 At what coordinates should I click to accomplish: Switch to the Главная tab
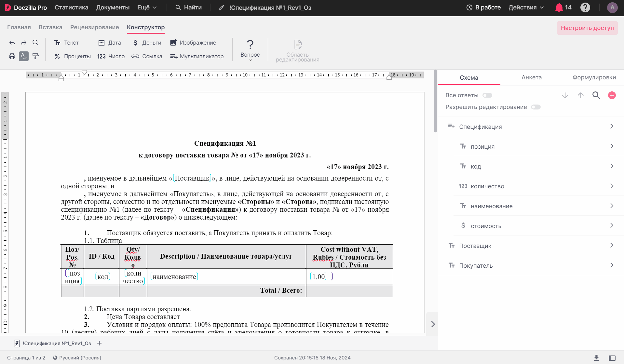19,27
